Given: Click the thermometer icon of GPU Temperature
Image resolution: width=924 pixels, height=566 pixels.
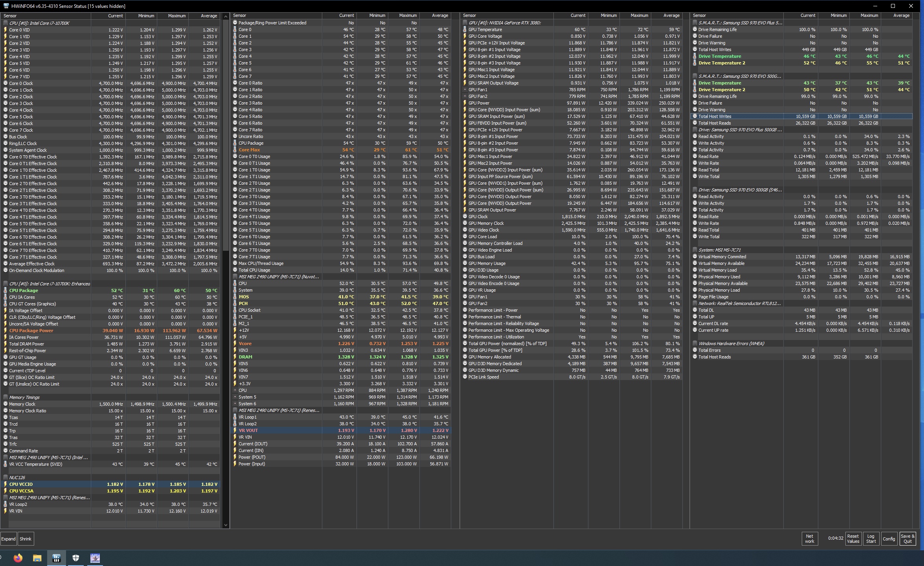Looking at the screenshot, I should click(465, 29).
